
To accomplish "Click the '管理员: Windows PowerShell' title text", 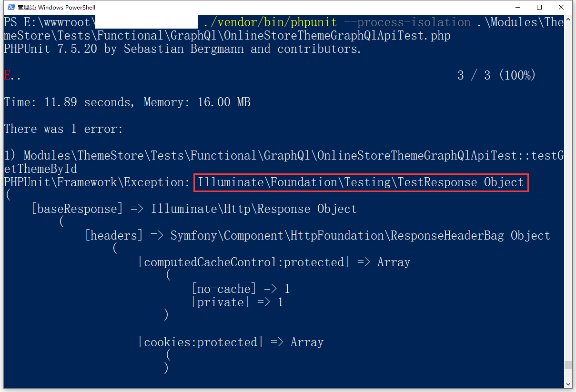I will click(x=56, y=7).
